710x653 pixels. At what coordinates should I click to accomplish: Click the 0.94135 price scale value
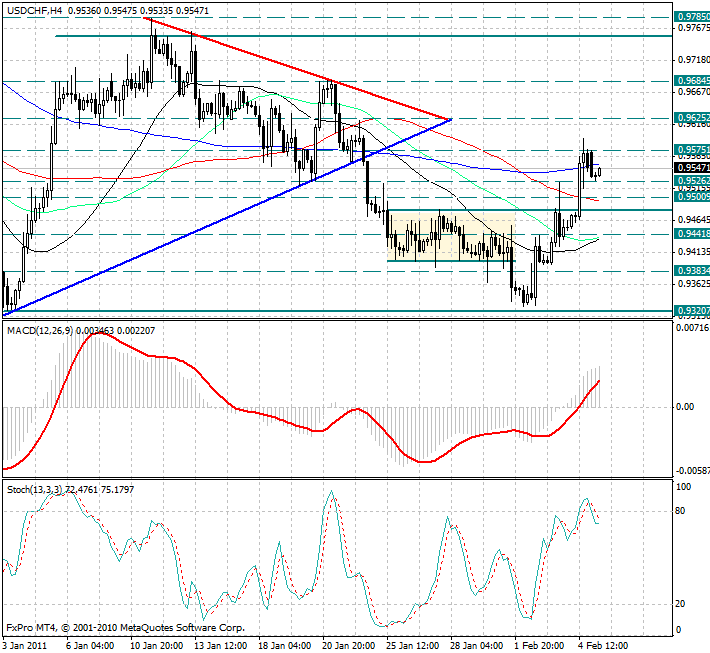[x=693, y=252]
